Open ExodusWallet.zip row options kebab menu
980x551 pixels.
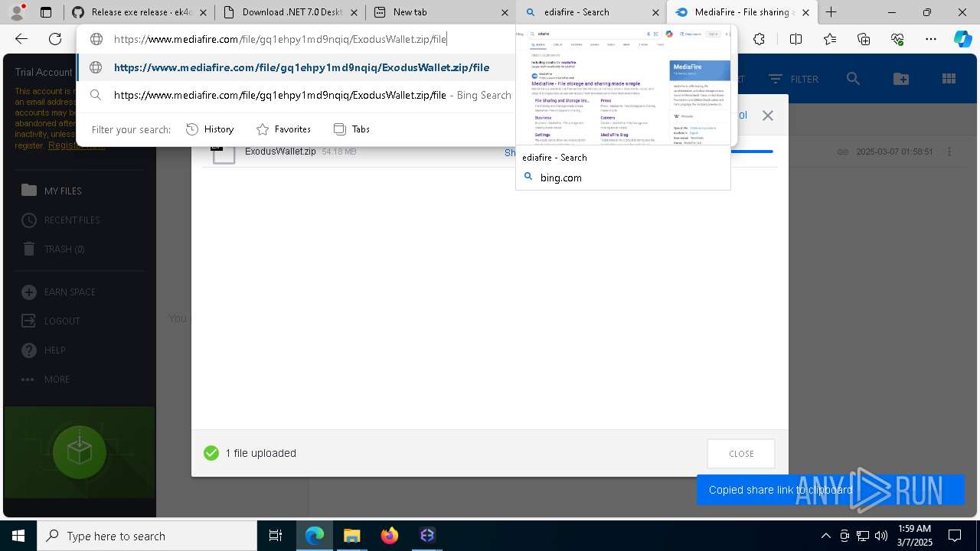tap(949, 152)
